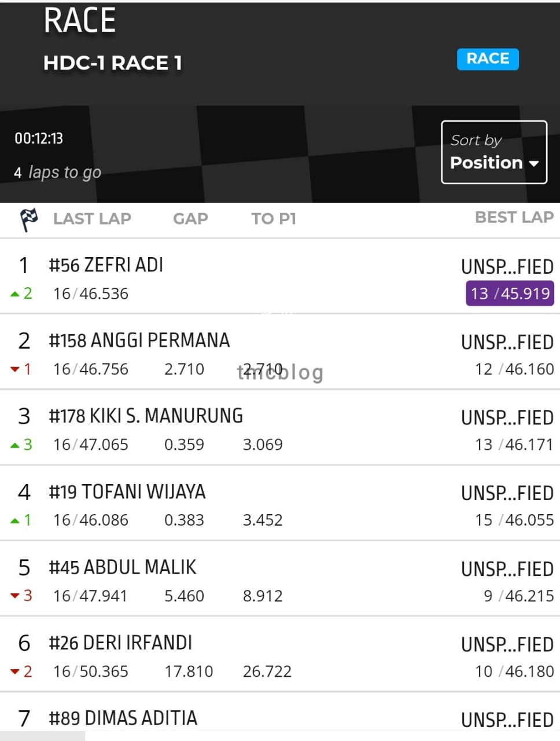Click purple fastest lap badge 13/45.919
This screenshot has height=741, width=560.
click(x=510, y=294)
